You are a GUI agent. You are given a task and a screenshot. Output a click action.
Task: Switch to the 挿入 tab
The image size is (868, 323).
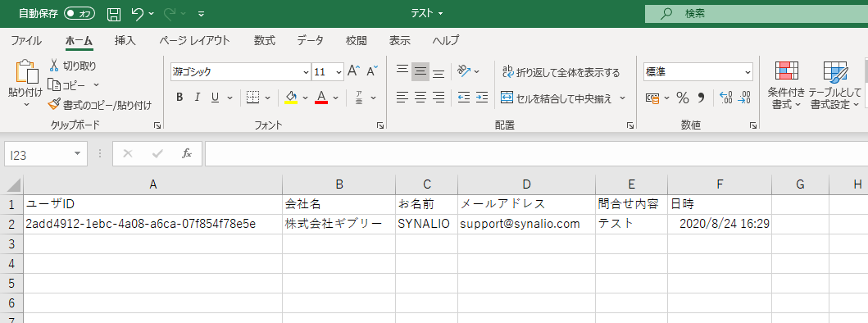click(x=125, y=40)
